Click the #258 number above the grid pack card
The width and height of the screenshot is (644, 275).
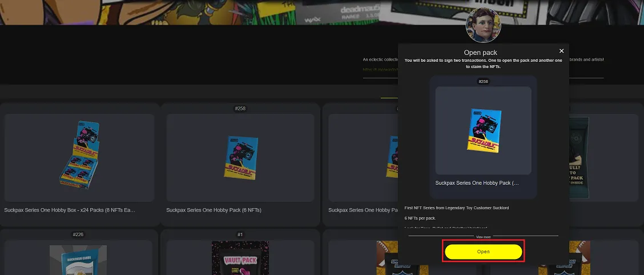point(240,109)
